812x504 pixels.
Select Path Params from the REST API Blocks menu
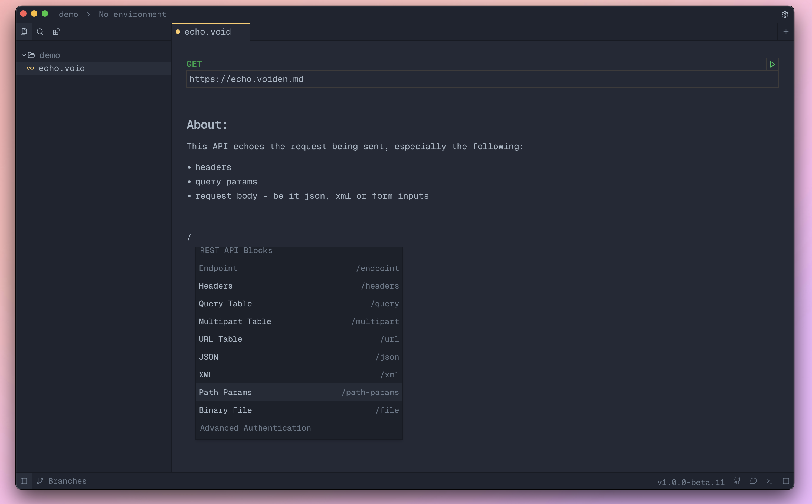pyautogui.click(x=299, y=392)
